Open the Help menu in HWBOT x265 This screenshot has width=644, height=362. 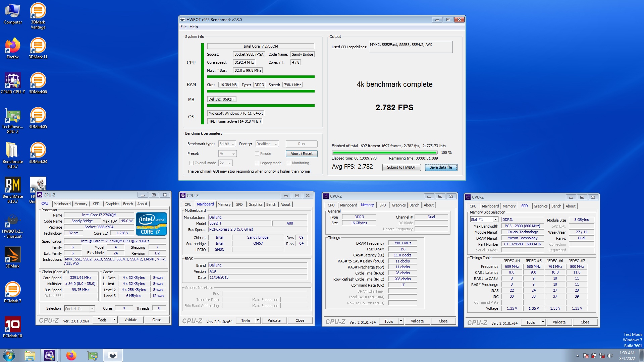(x=194, y=27)
